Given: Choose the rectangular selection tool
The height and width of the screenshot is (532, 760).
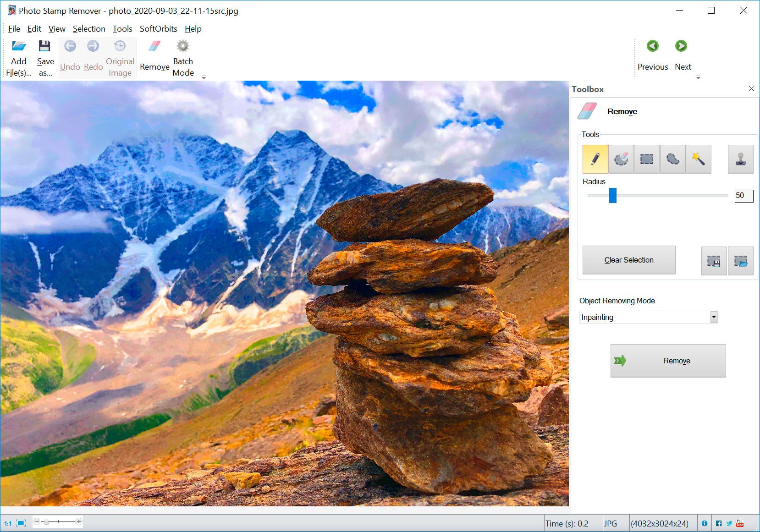Looking at the screenshot, I should coord(646,159).
